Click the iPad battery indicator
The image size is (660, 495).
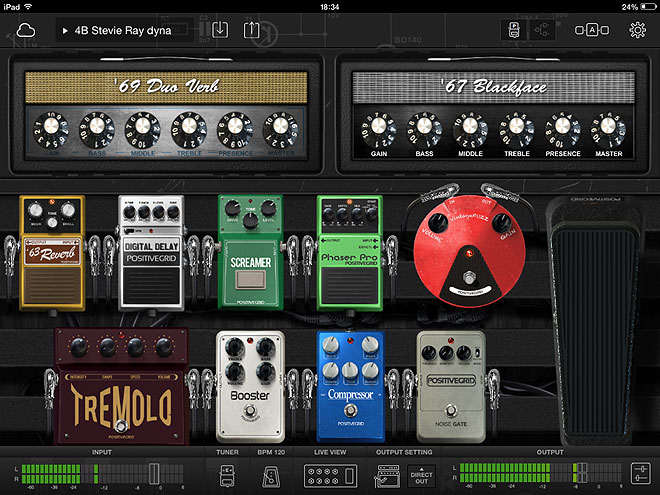click(x=648, y=7)
